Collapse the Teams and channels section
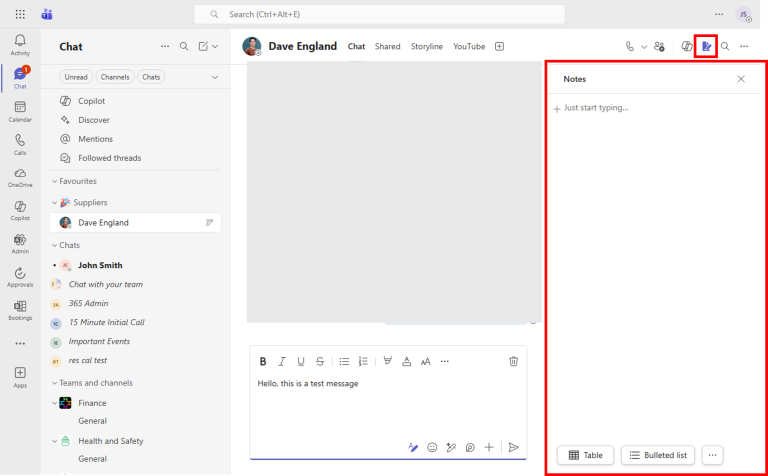This screenshot has height=476, width=768. (x=55, y=383)
